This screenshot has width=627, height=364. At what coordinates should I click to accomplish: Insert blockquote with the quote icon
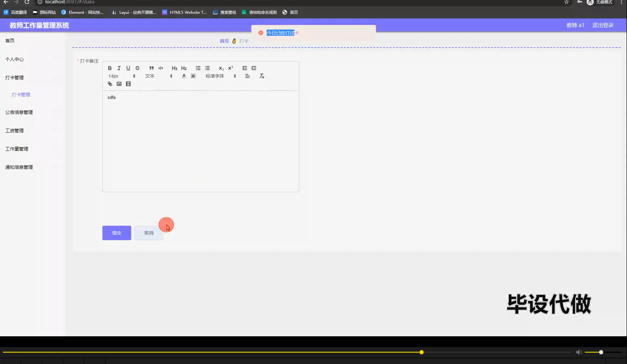pyautogui.click(x=151, y=68)
